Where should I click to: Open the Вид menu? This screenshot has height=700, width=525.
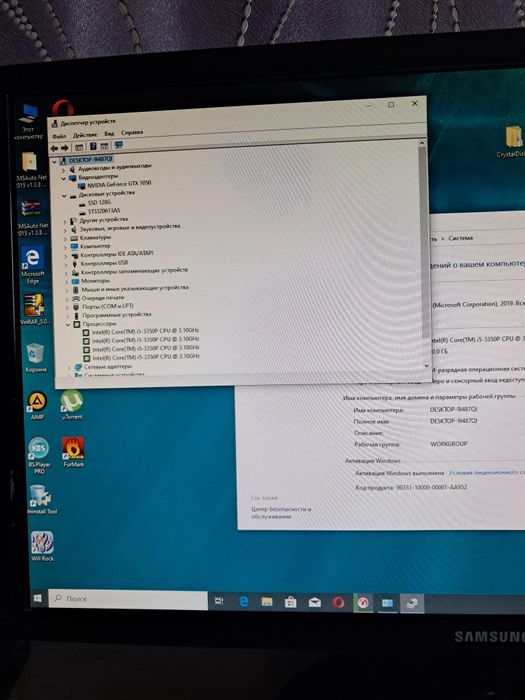[109, 133]
